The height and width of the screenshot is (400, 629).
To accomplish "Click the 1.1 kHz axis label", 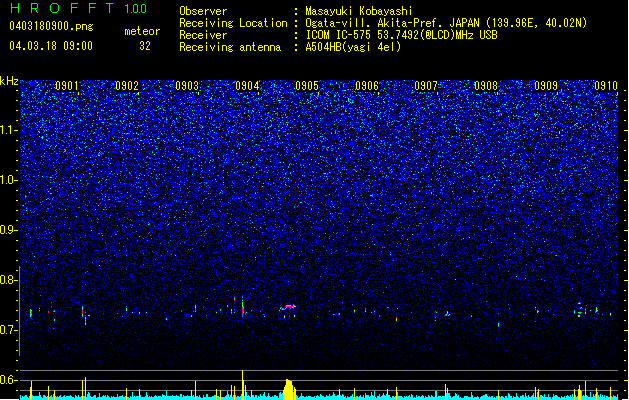I will click(9, 130).
